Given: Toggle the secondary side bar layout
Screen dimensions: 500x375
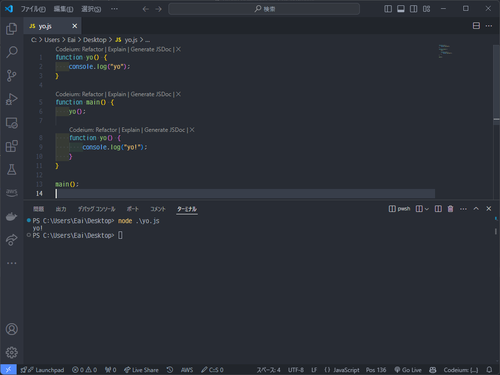Looking at the screenshot, I should pos(413,9).
